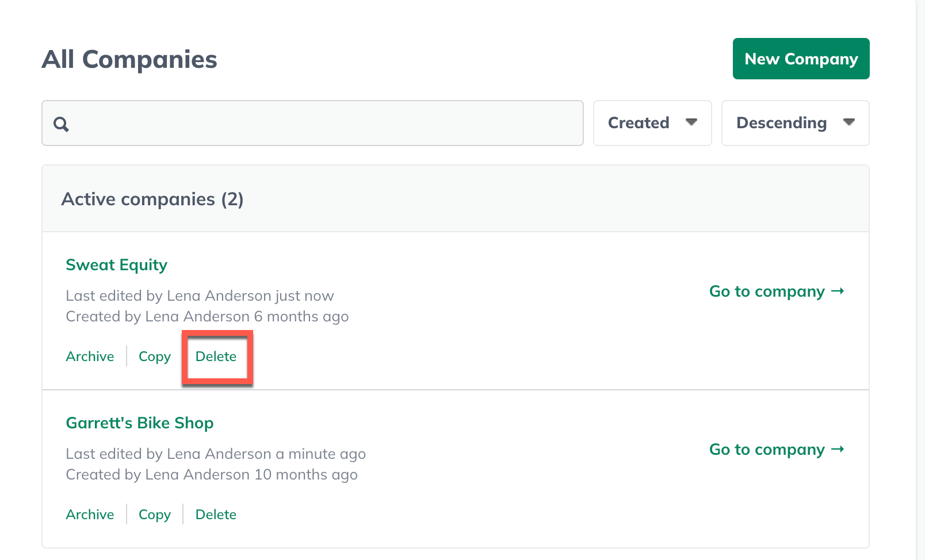The image size is (925, 560).
Task: Click the New Company button
Action: coord(801,59)
